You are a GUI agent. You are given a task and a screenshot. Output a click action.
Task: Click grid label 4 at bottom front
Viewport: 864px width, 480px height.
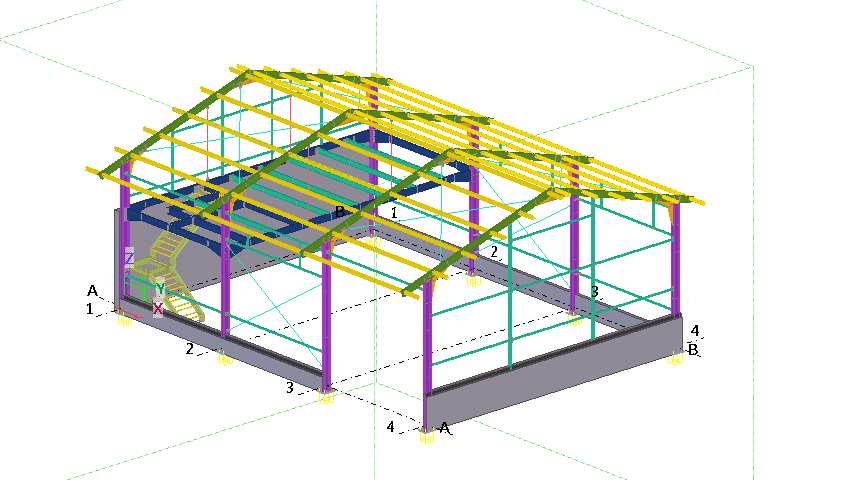click(x=391, y=427)
